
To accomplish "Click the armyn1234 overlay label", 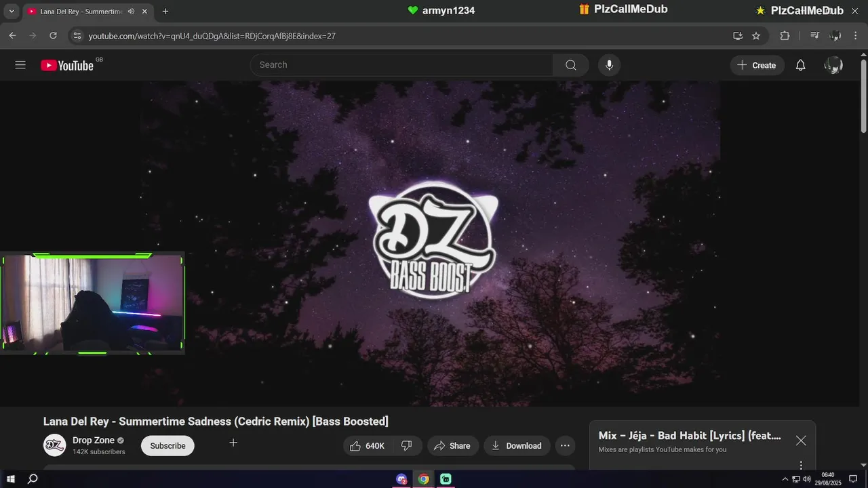I will [441, 10].
